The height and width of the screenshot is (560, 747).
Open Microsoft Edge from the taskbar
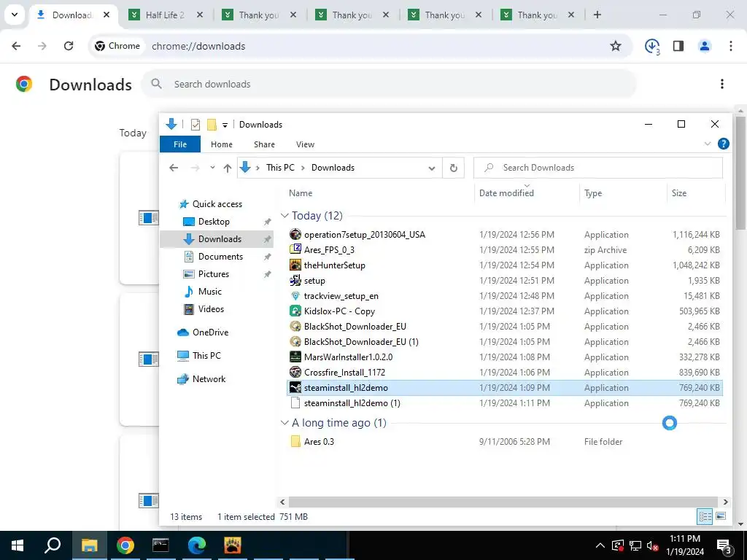pos(196,545)
